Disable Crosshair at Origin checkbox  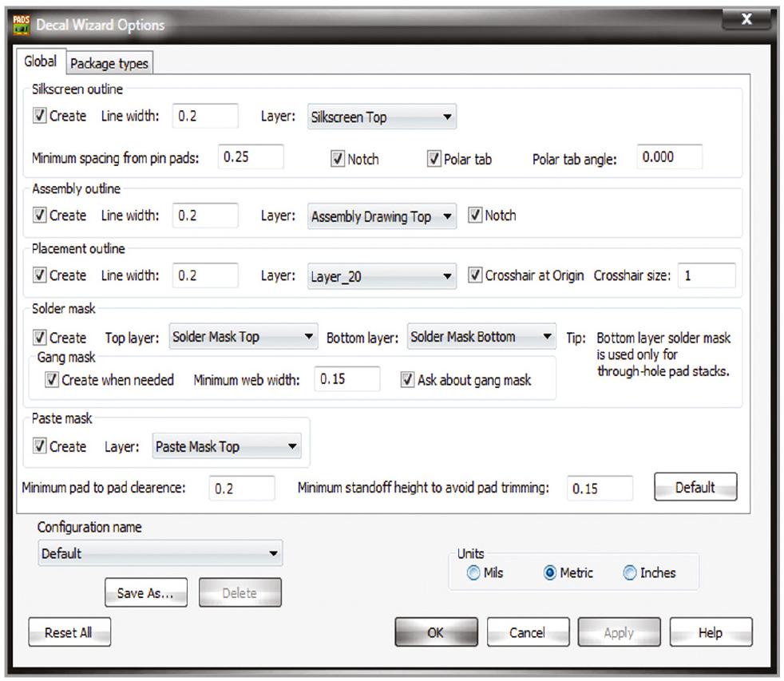475,275
